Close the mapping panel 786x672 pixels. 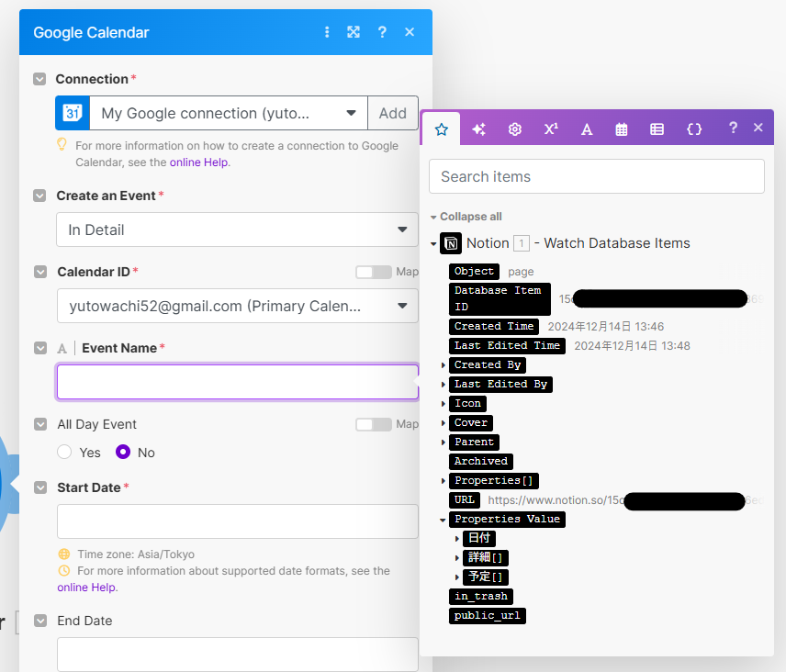pyautogui.click(x=758, y=128)
